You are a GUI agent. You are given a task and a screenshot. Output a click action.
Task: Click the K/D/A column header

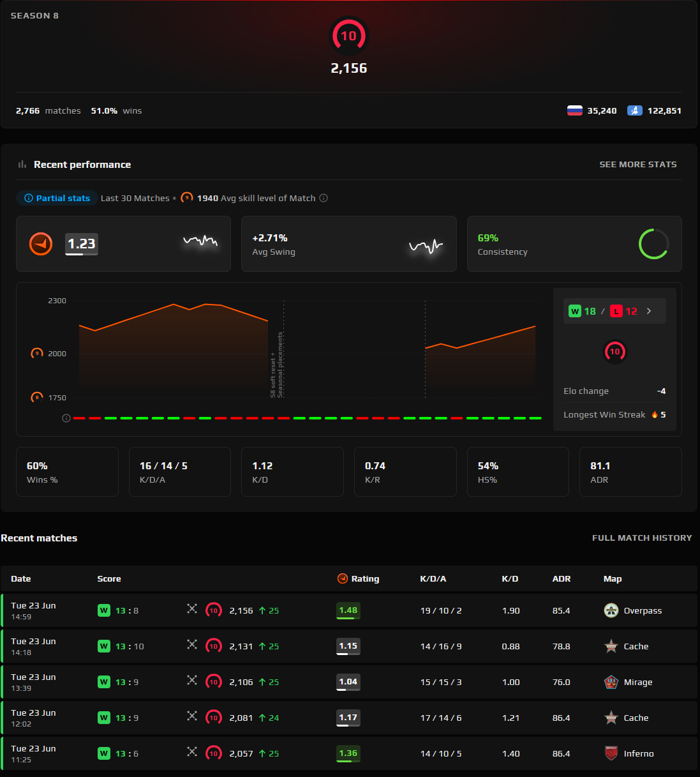tap(433, 579)
